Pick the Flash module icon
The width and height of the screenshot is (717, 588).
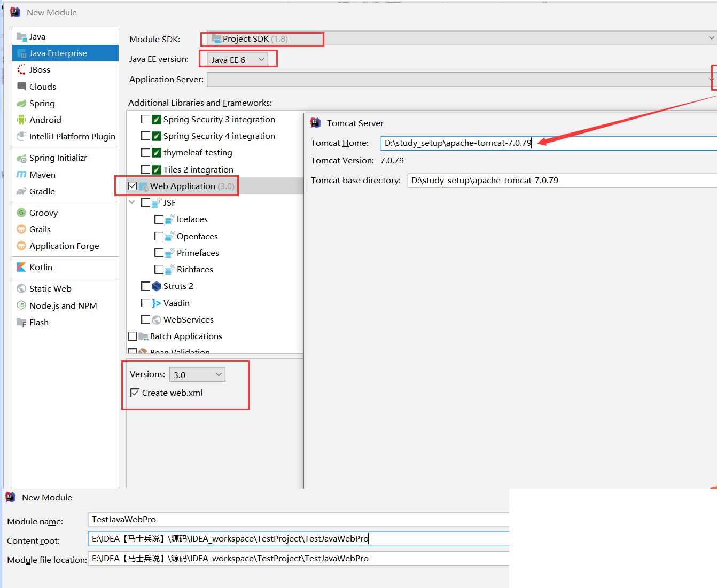click(x=21, y=322)
